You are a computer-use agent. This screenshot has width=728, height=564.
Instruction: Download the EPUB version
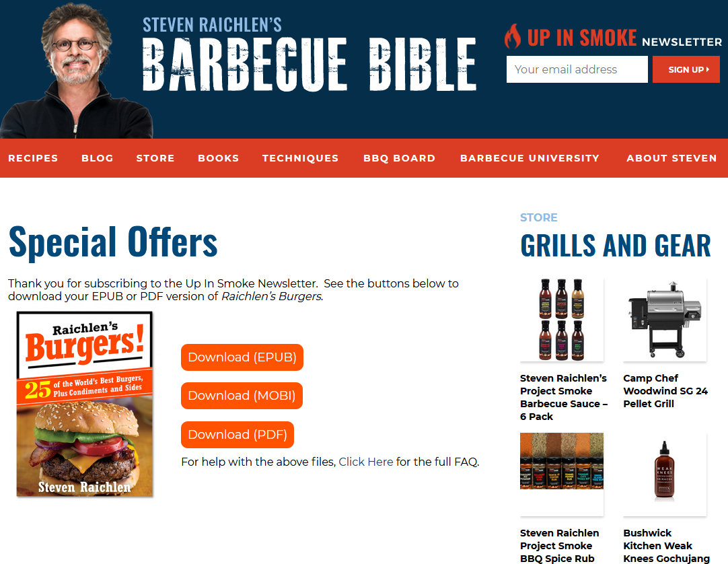(x=242, y=357)
